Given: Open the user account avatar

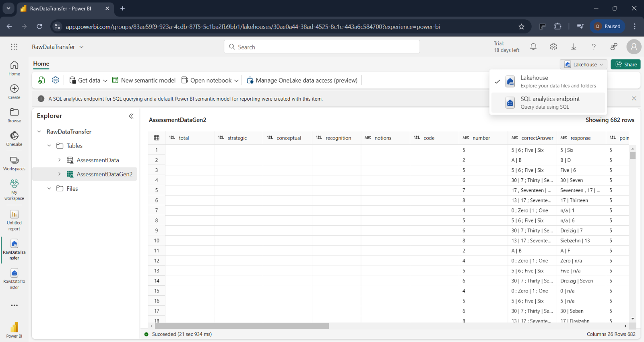Looking at the screenshot, I should click(634, 47).
